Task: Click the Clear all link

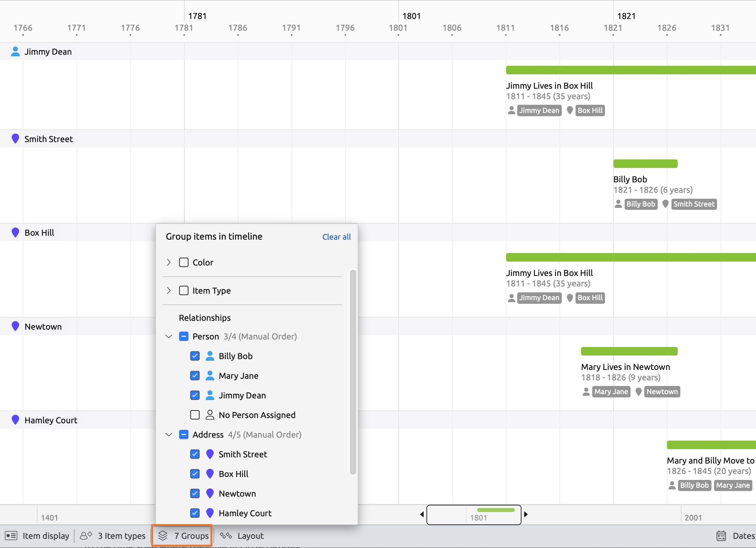Action: 336,237
